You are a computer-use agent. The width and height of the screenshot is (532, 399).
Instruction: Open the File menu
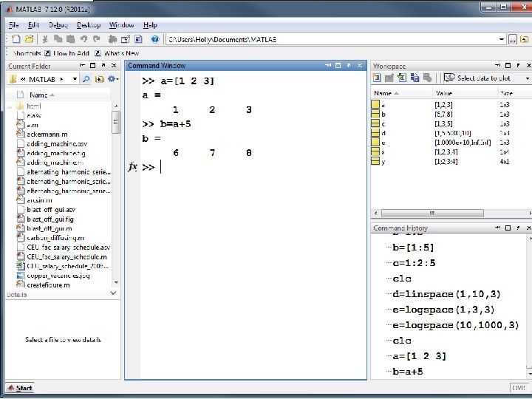point(13,25)
